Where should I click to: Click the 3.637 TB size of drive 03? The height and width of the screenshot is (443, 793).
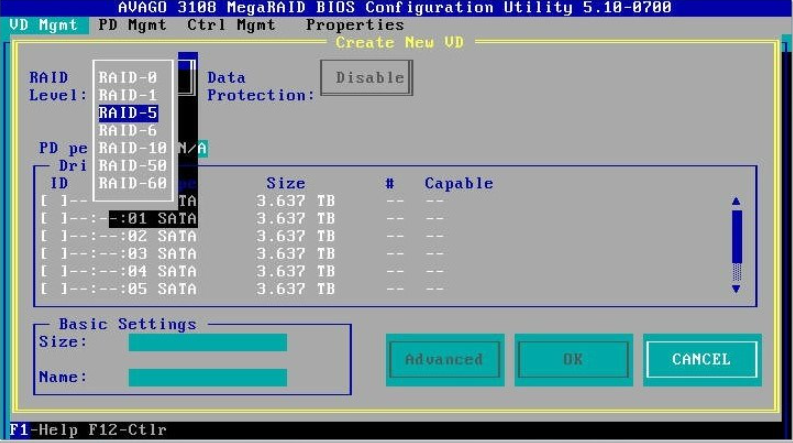point(295,254)
